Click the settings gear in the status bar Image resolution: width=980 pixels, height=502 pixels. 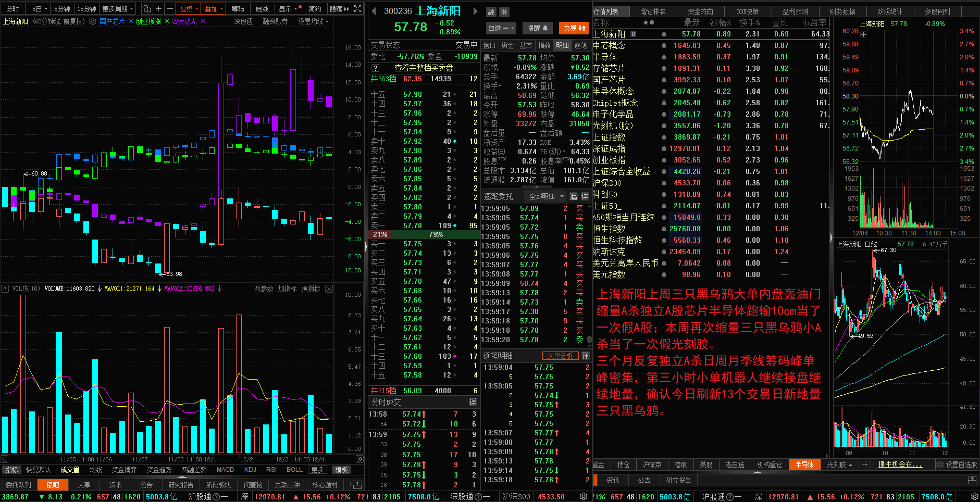click(584, 497)
